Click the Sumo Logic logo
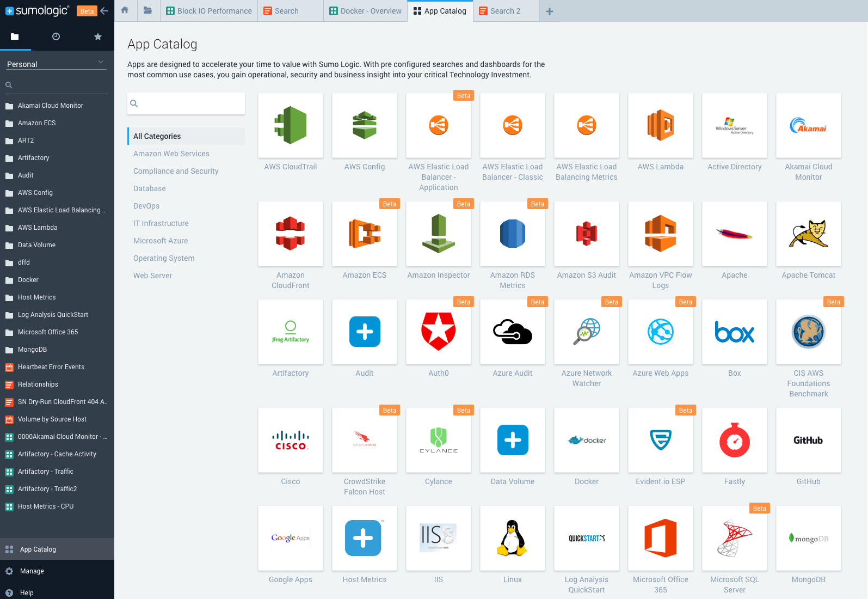 click(x=37, y=10)
